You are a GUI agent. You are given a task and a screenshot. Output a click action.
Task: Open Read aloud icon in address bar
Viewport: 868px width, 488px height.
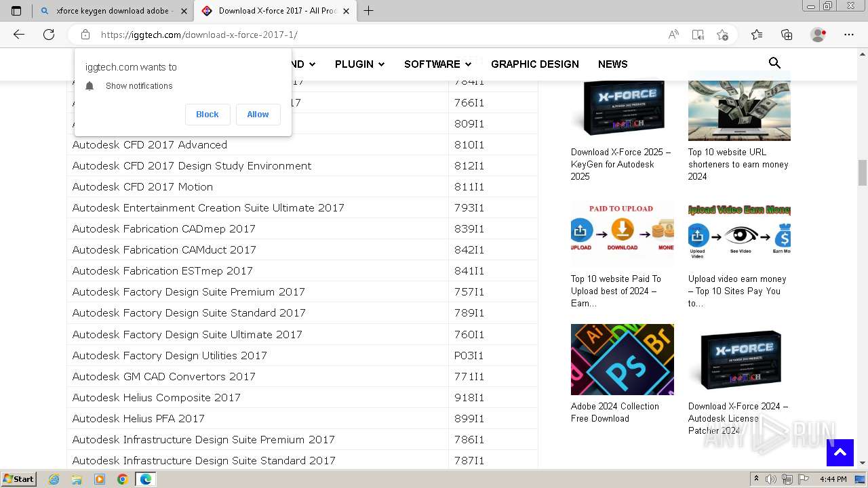(x=673, y=35)
